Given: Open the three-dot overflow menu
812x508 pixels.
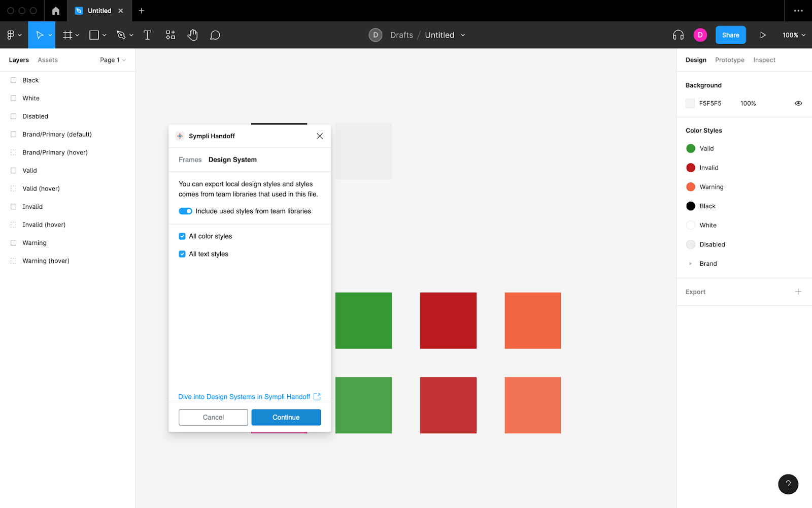Looking at the screenshot, I should (798, 11).
